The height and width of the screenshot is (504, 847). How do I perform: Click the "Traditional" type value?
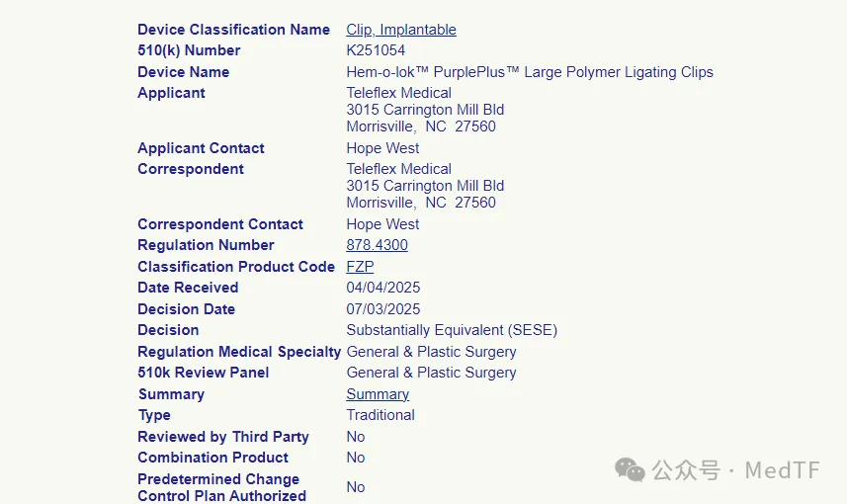pos(380,415)
